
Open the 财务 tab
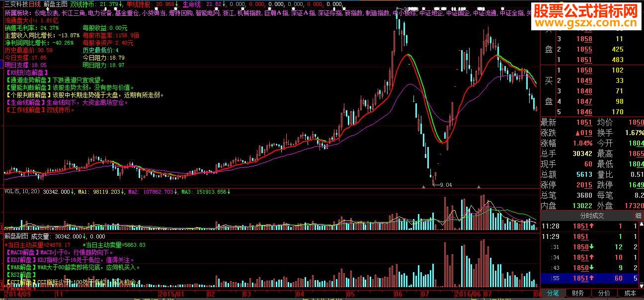click(578, 293)
